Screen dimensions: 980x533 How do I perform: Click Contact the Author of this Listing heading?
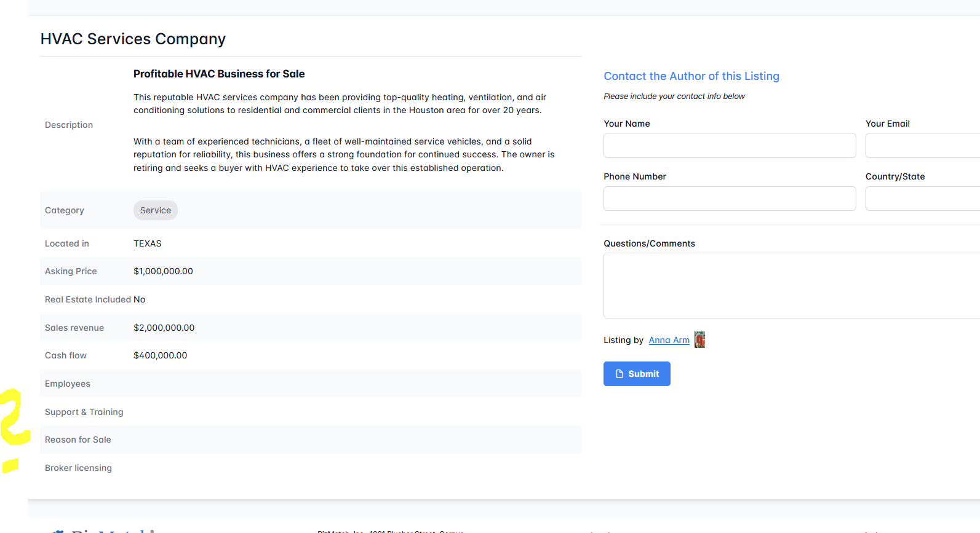(691, 76)
